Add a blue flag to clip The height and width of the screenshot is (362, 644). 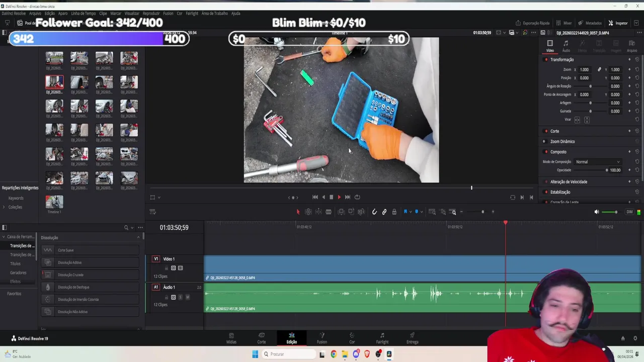tap(406, 212)
